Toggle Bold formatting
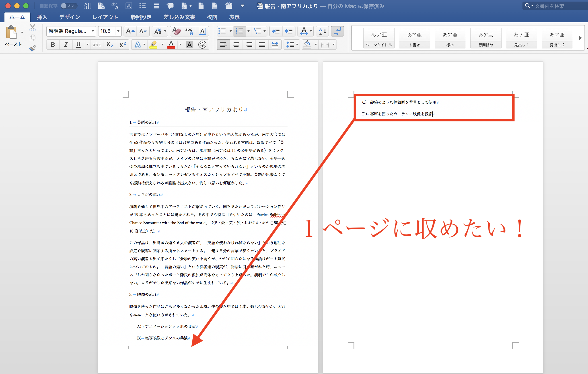 pos(53,45)
